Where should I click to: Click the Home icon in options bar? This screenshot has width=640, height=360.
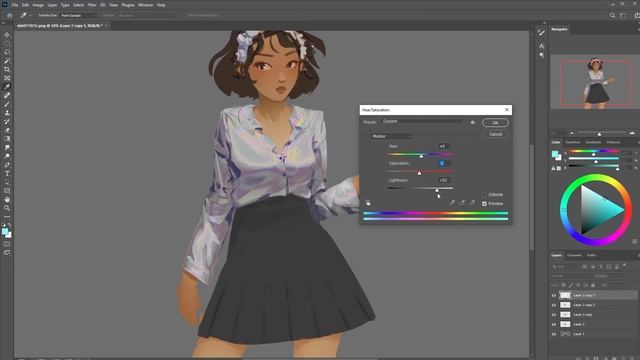[x=10, y=16]
